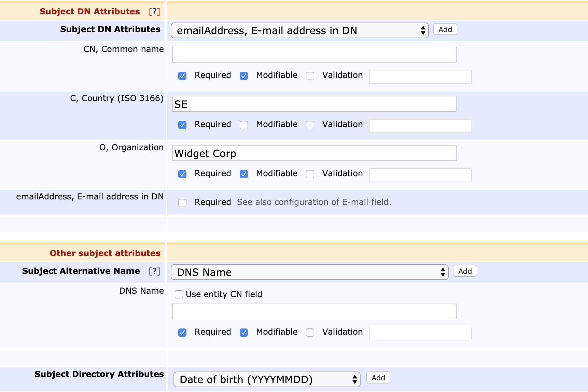
Task: Click the CN, Common name text field
Action: [x=314, y=55]
